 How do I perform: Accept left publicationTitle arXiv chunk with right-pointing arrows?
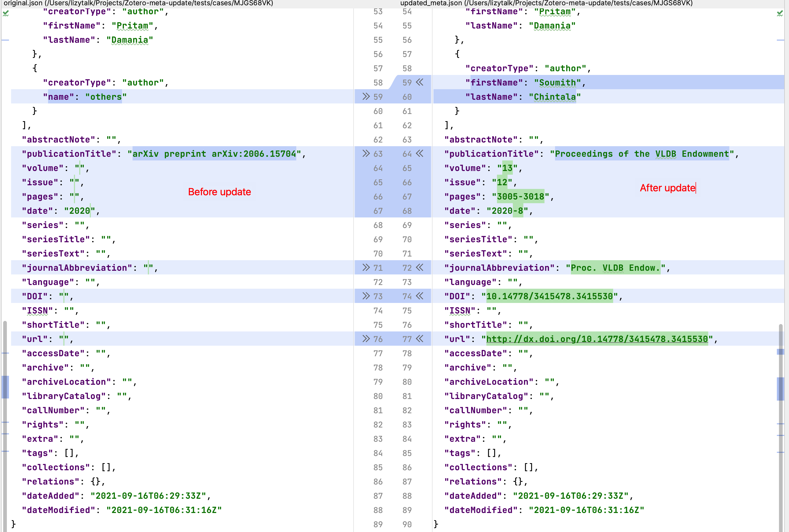point(366,154)
